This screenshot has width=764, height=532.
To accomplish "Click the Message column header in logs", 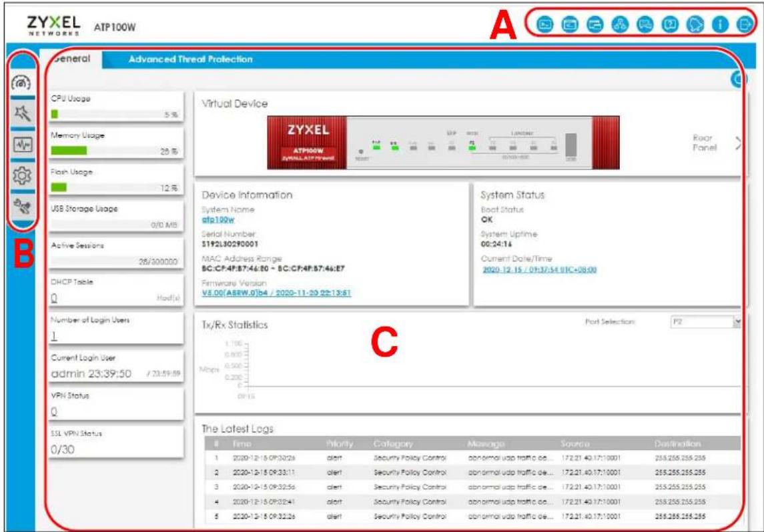I will [486, 444].
